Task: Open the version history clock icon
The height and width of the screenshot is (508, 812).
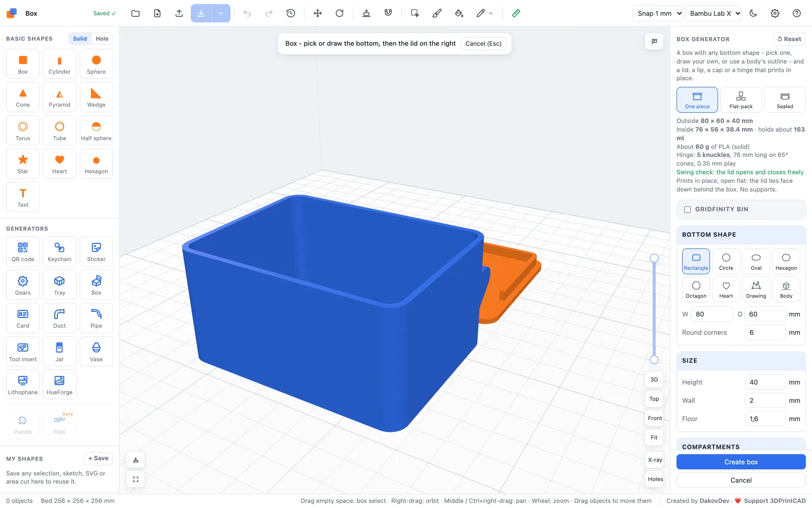Action: (291, 13)
